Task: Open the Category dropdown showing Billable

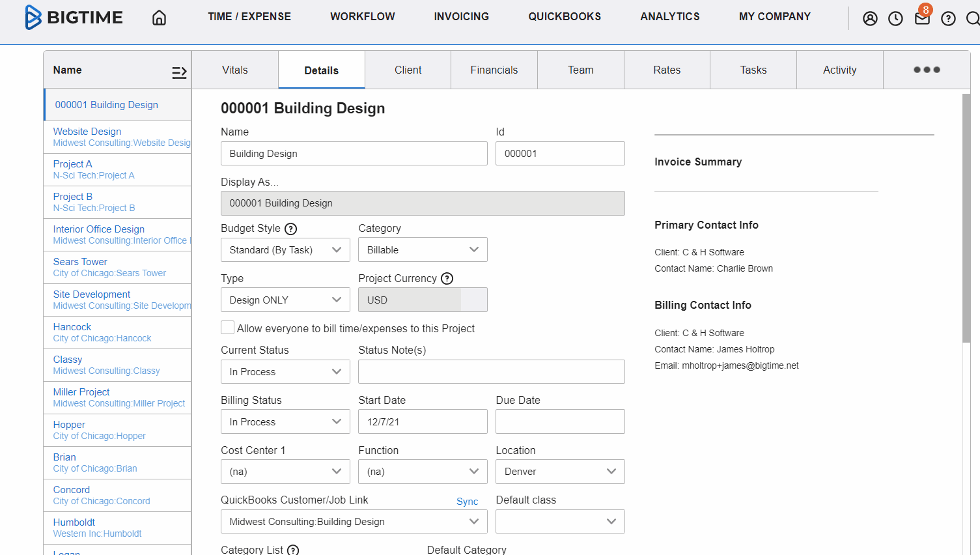Action: tap(422, 249)
